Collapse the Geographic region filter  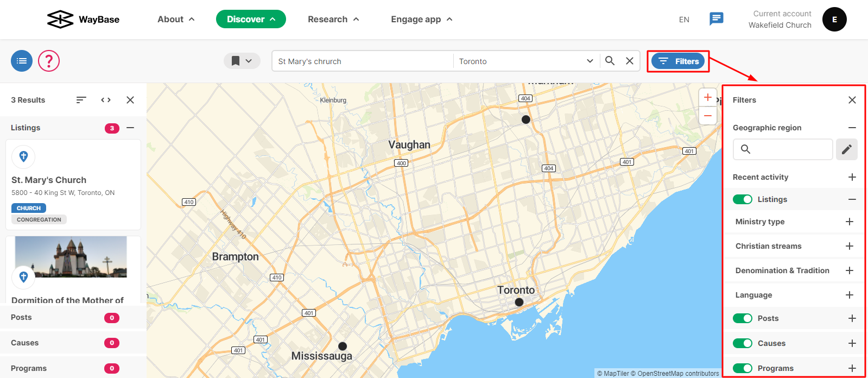(852, 128)
